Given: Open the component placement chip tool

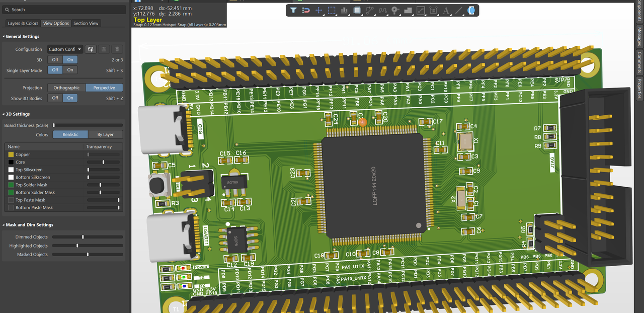Looking at the screenshot, I should click(x=357, y=10).
